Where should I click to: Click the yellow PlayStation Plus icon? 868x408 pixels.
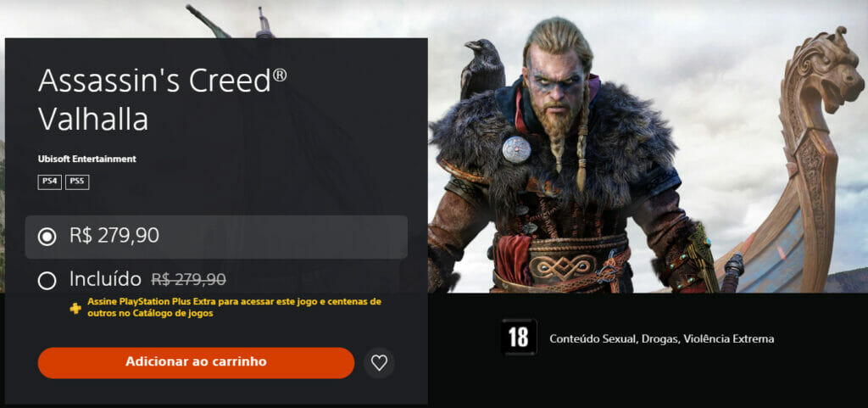click(75, 309)
